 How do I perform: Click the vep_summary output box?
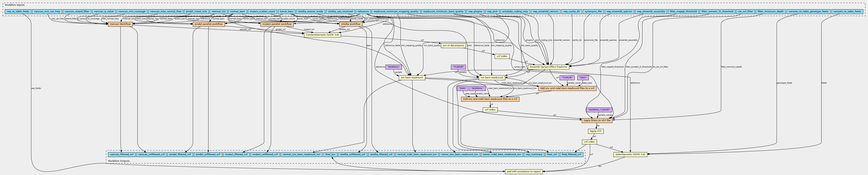(x=534, y=154)
